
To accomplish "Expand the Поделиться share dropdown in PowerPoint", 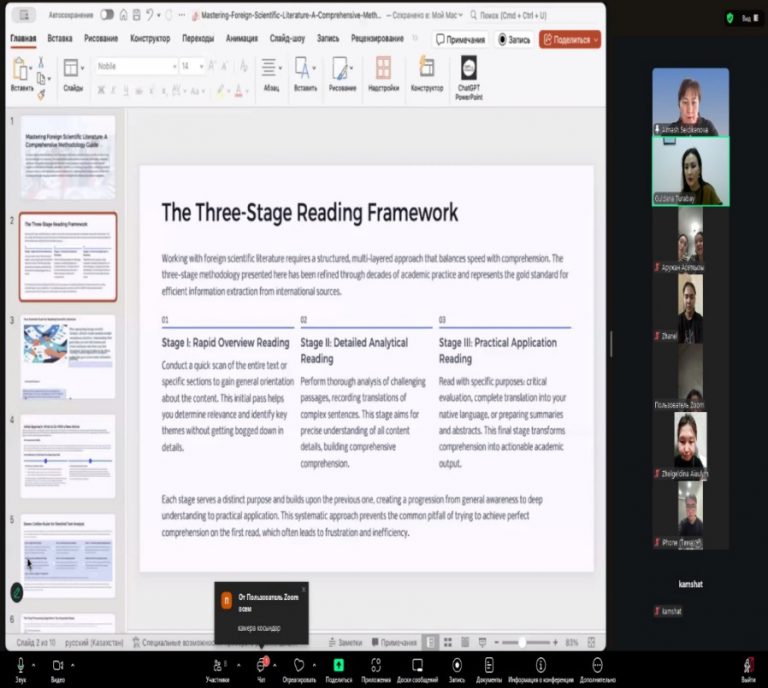I will (595, 40).
